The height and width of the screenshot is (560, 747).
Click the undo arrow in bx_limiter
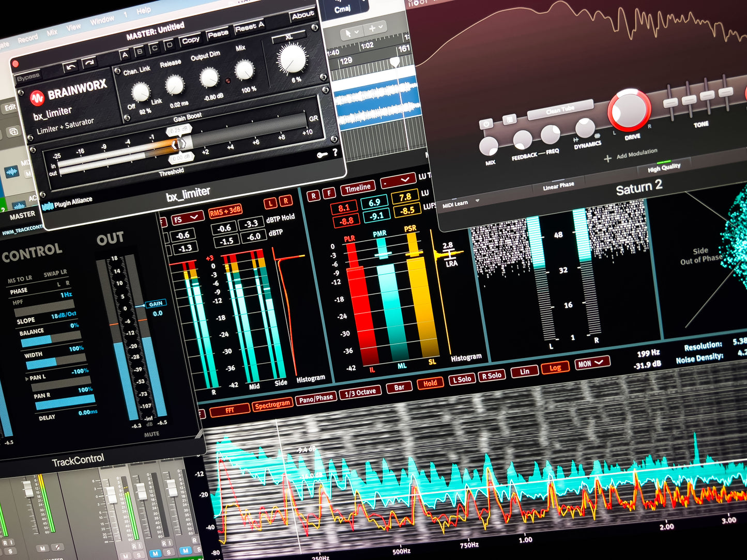(x=71, y=67)
